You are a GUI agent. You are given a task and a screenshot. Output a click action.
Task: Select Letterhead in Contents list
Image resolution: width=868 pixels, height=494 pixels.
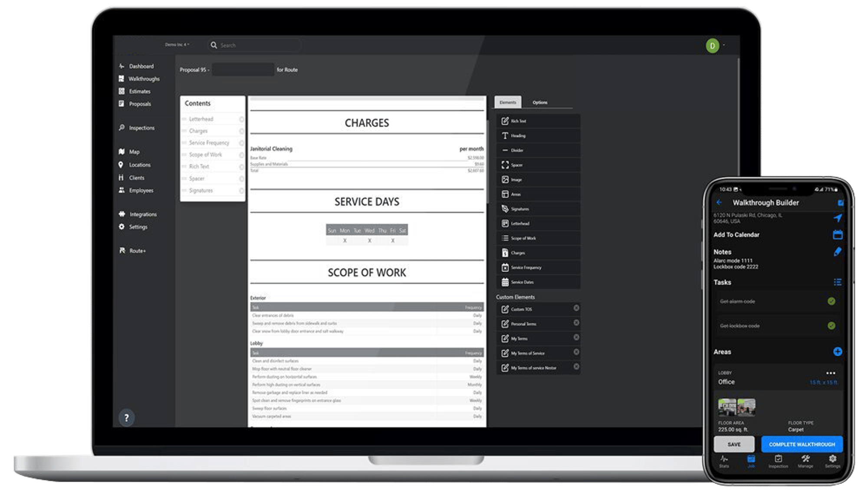[212, 119]
